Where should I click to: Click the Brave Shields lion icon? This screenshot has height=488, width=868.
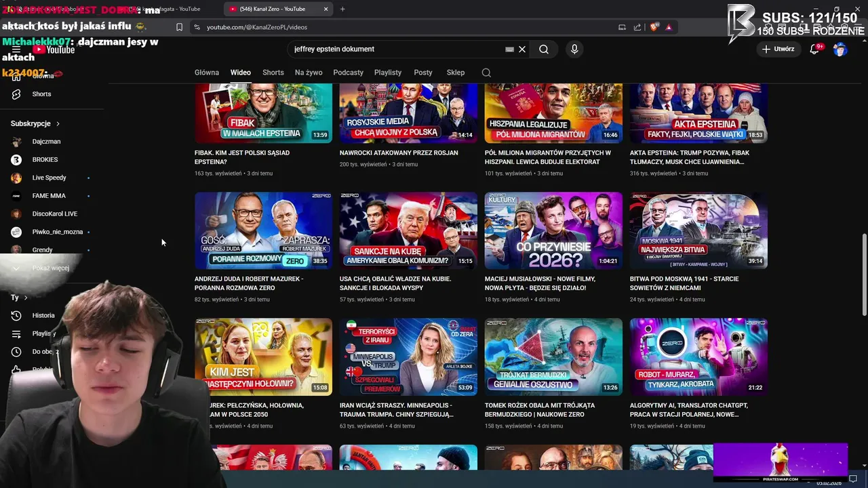coord(654,27)
